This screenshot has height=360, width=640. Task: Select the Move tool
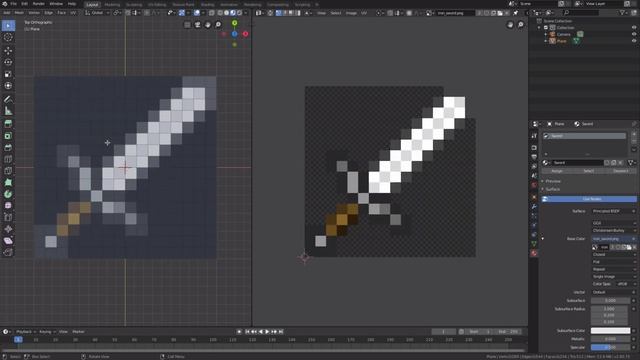tap(8, 51)
